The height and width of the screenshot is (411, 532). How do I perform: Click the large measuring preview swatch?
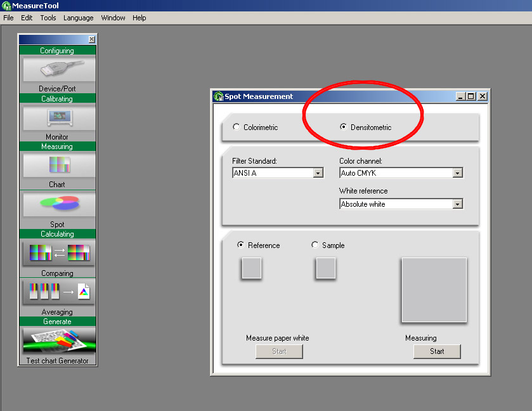click(x=434, y=290)
